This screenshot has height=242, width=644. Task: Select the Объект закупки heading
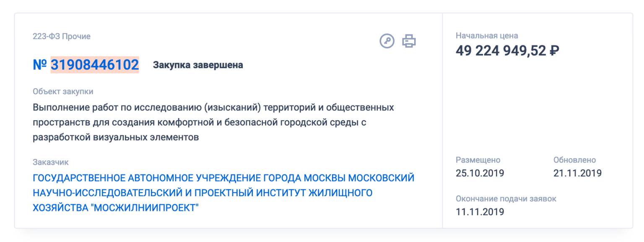point(63,92)
